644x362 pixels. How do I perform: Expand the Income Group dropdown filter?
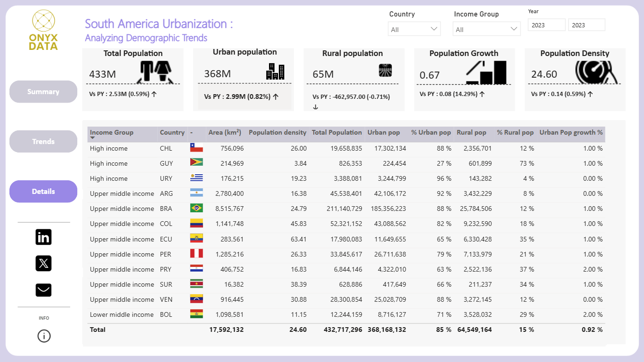pos(487,29)
